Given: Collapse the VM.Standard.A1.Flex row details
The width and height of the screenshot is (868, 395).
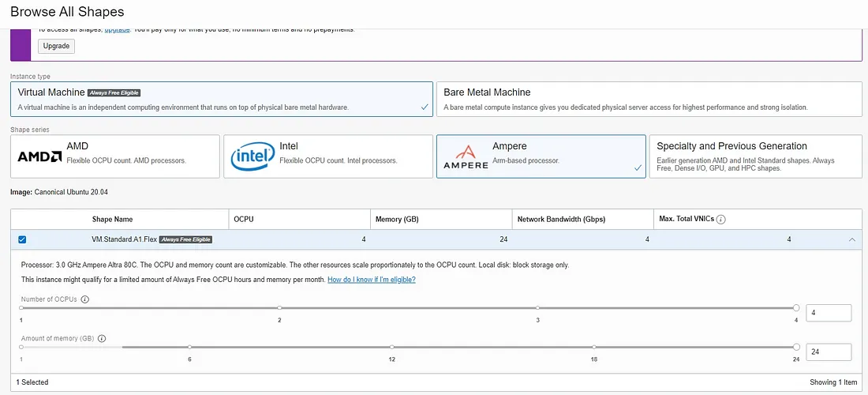Looking at the screenshot, I should coord(851,240).
